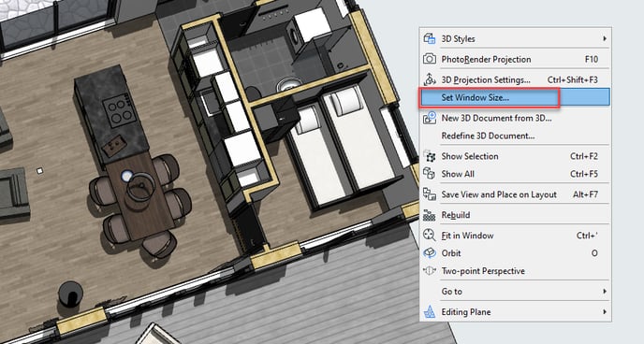Screen dimensions: 644x344
Task: Open the Editing Plane submenu
Action: point(515,312)
